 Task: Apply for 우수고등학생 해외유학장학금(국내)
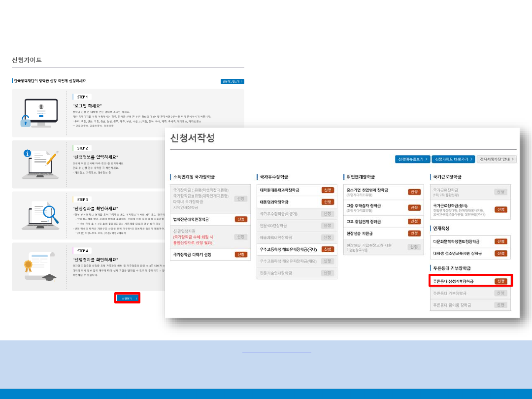[328, 249]
